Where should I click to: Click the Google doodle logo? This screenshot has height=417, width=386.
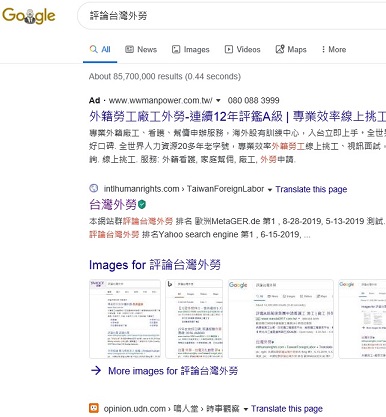(x=29, y=16)
